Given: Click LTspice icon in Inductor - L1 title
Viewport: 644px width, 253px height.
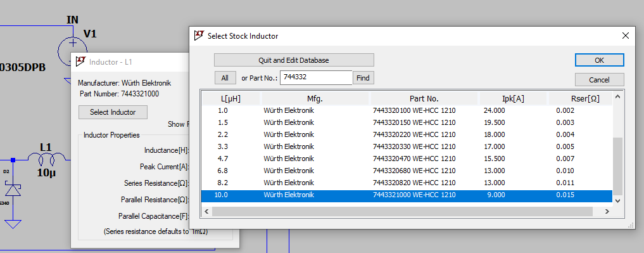Looking at the screenshot, I should pos(80,62).
